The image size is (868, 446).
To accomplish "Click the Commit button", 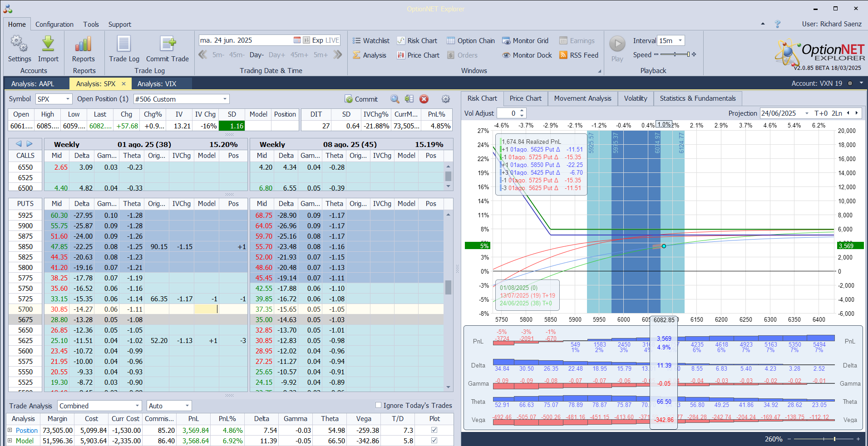I will click(x=361, y=99).
